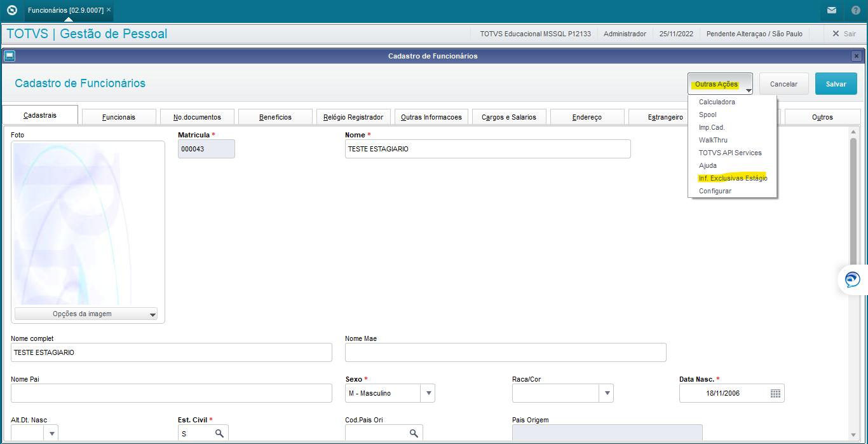Image resolution: width=868 pixels, height=444 pixels.
Task: Click the Salvar button
Action: click(836, 84)
